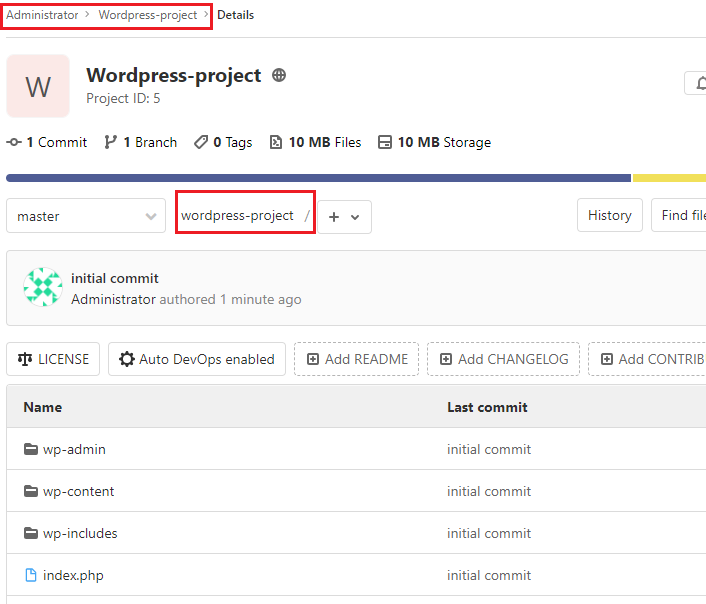Click the blue segment of language bar
The width and height of the screenshot is (706, 604).
(318, 178)
